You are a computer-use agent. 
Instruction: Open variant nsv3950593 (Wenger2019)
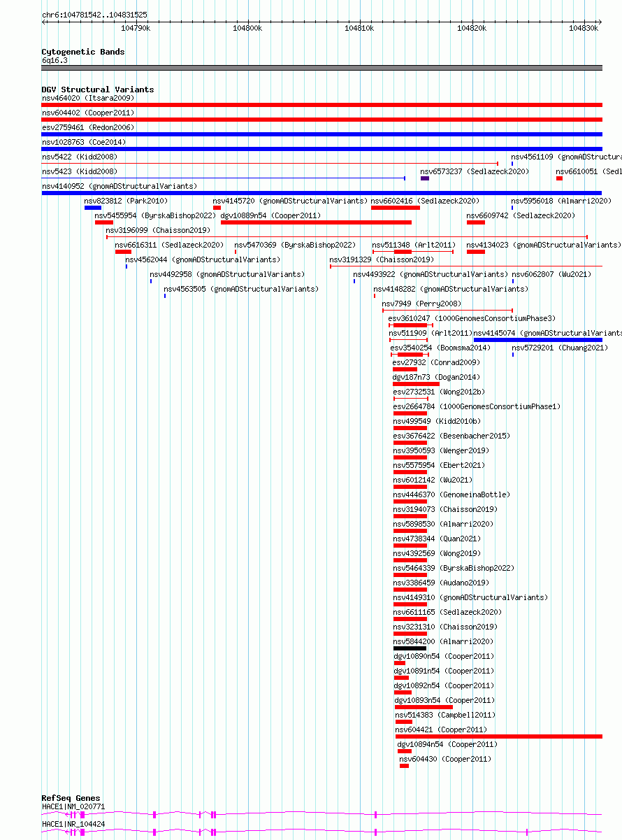(441, 450)
